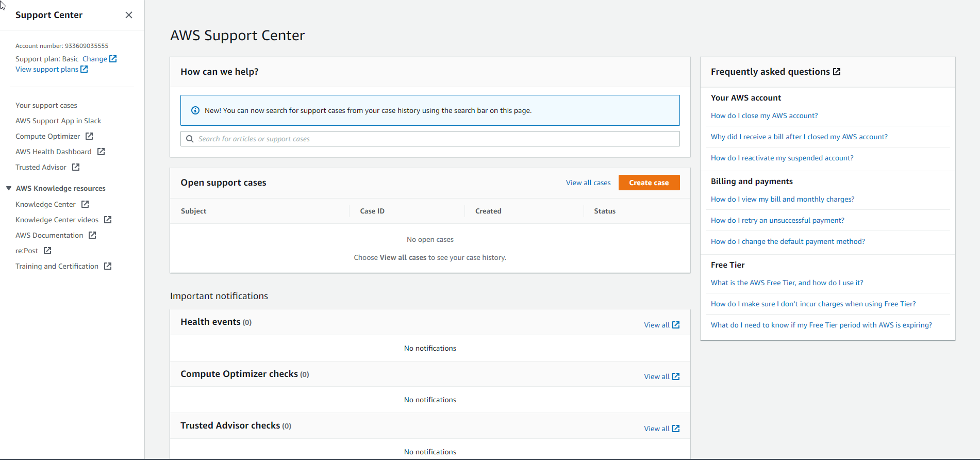Open re:Post link in sidebar
This screenshot has height=460, width=980.
[x=27, y=251]
